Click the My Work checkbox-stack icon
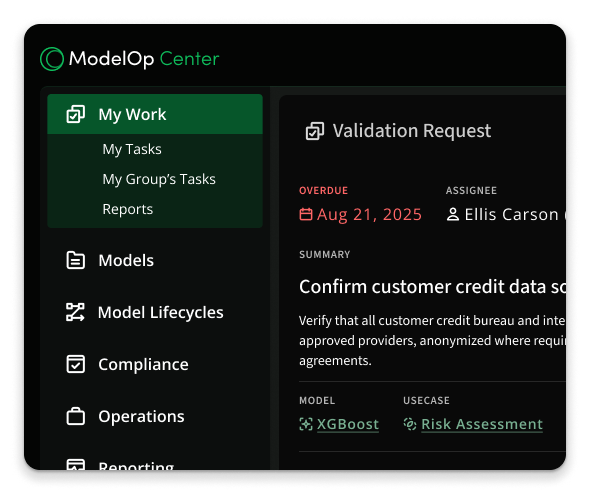 tap(76, 114)
